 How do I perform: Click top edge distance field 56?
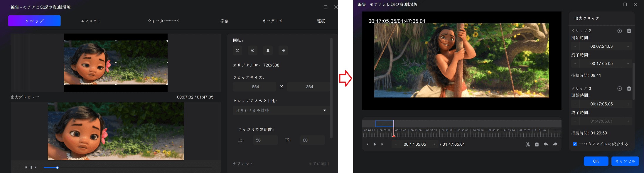pos(265,140)
